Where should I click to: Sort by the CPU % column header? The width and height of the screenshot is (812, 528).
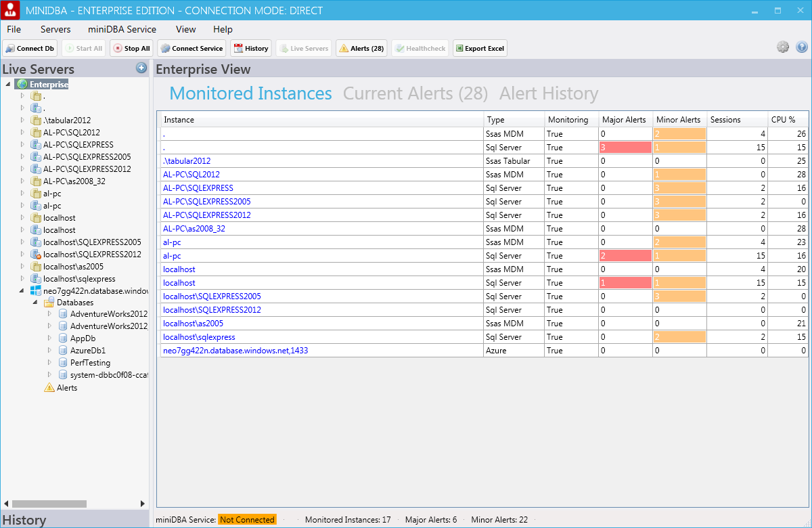[x=788, y=120]
